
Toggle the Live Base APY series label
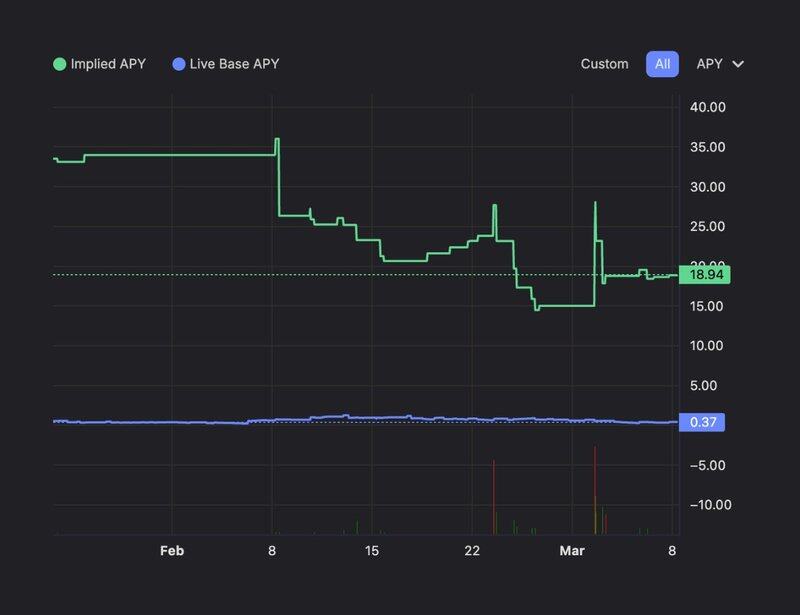pyautogui.click(x=234, y=64)
